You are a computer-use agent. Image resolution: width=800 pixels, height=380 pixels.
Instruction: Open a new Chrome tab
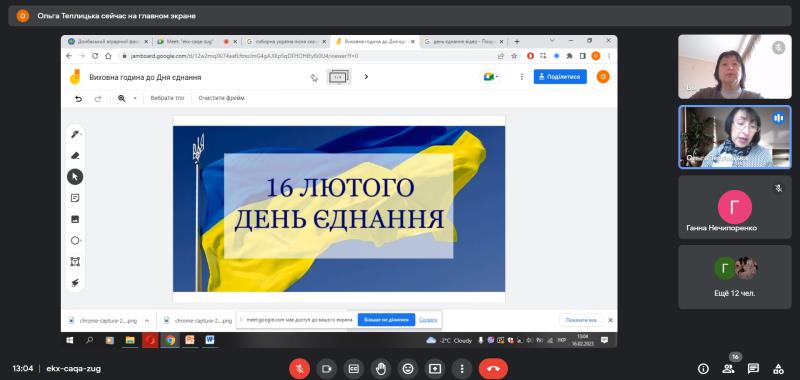click(x=516, y=41)
